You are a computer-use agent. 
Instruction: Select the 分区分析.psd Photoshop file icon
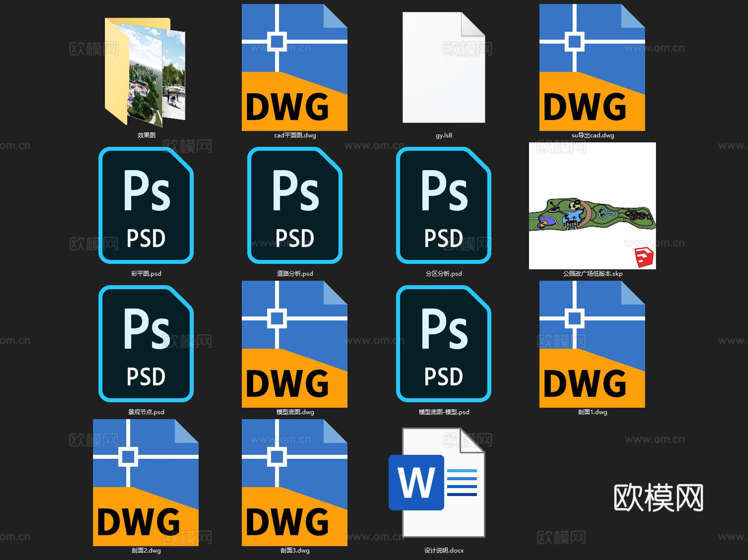[444, 205]
